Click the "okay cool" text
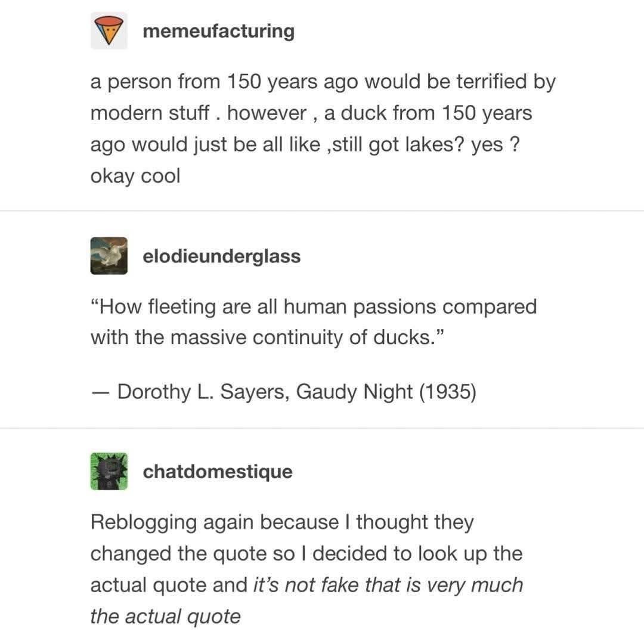644x644 pixels. 135,177
